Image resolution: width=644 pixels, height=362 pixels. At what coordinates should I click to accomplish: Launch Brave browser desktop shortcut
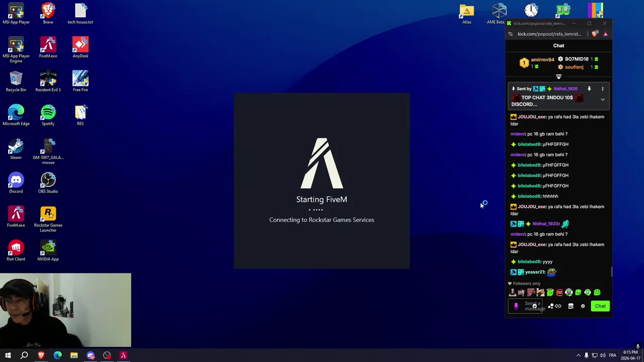(48, 14)
